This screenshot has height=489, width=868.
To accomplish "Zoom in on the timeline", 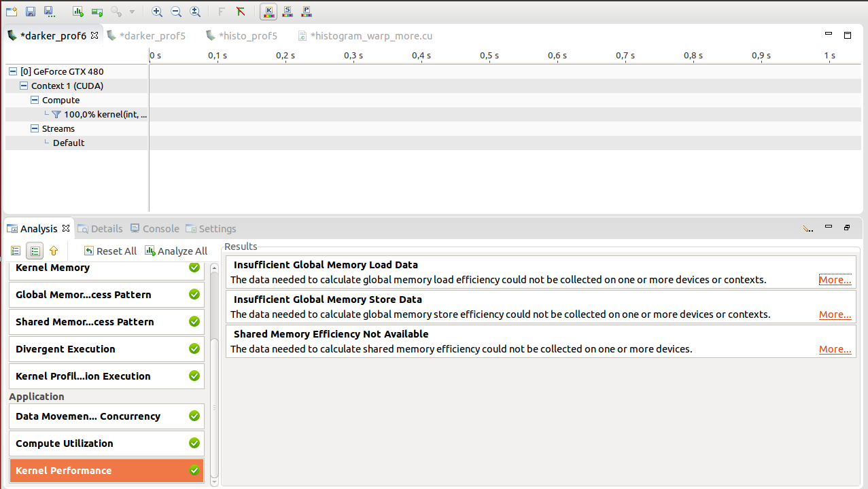I will point(157,12).
